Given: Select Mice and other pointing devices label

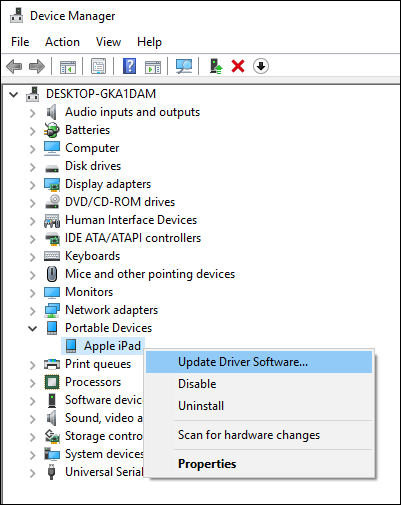Looking at the screenshot, I should coord(150,274).
